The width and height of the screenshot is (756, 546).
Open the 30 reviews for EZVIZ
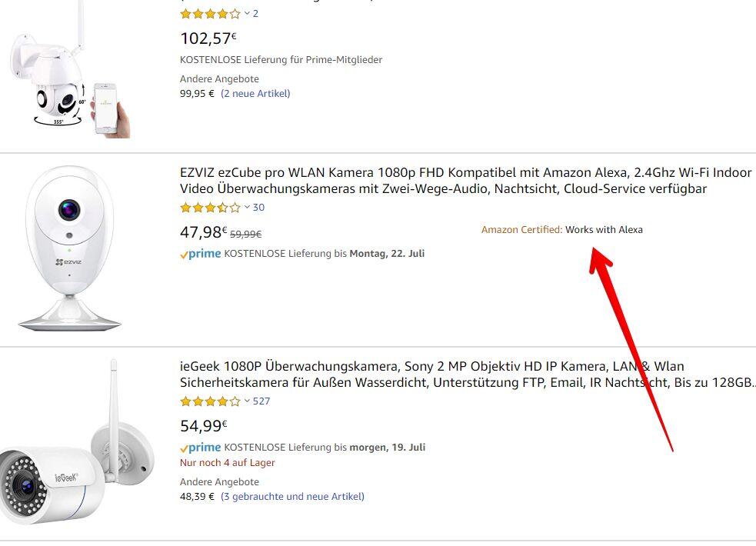[x=258, y=208]
